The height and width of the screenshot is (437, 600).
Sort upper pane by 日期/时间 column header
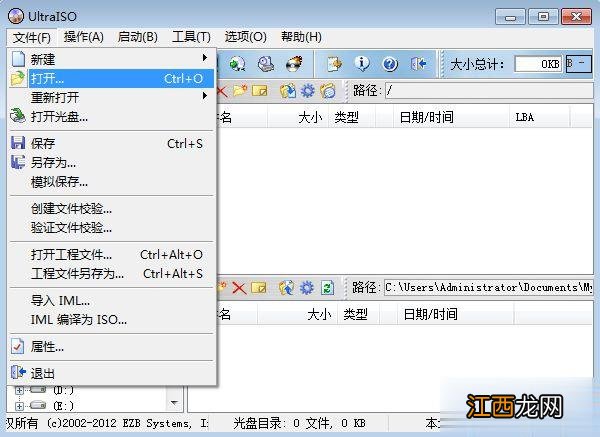(x=452, y=117)
